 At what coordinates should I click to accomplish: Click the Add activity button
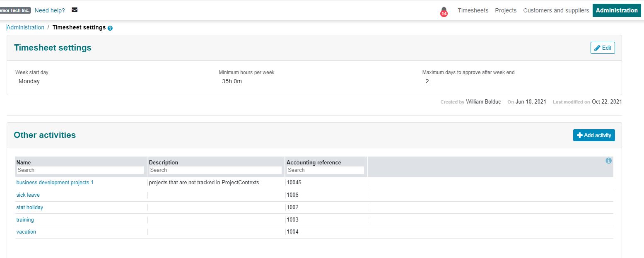[594, 135]
